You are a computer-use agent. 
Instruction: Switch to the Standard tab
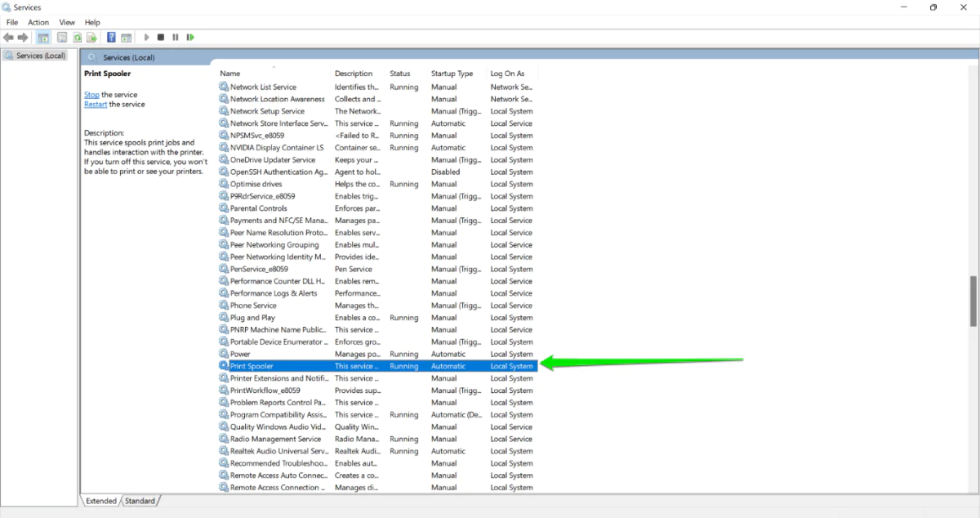140,501
